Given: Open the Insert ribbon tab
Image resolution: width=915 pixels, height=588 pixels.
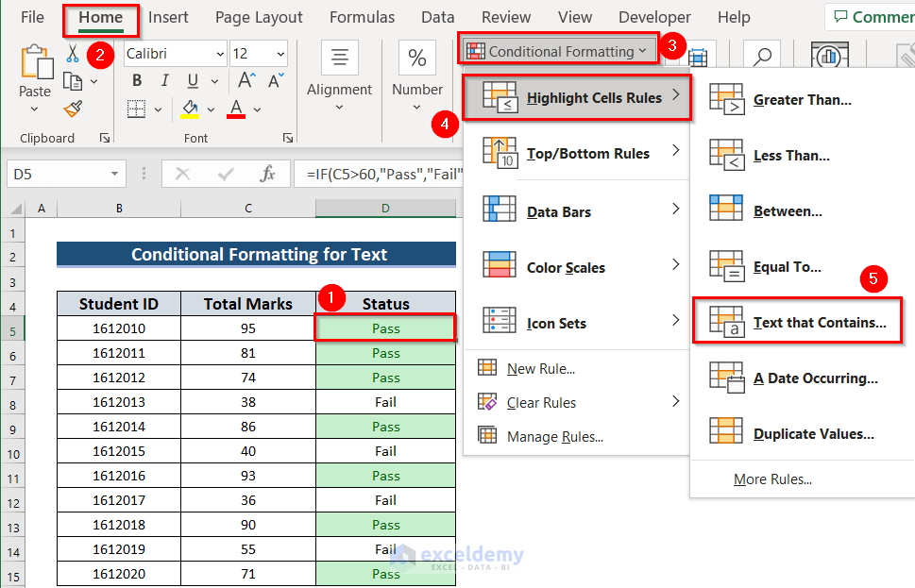Looking at the screenshot, I should pyautogui.click(x=168, y=18).
